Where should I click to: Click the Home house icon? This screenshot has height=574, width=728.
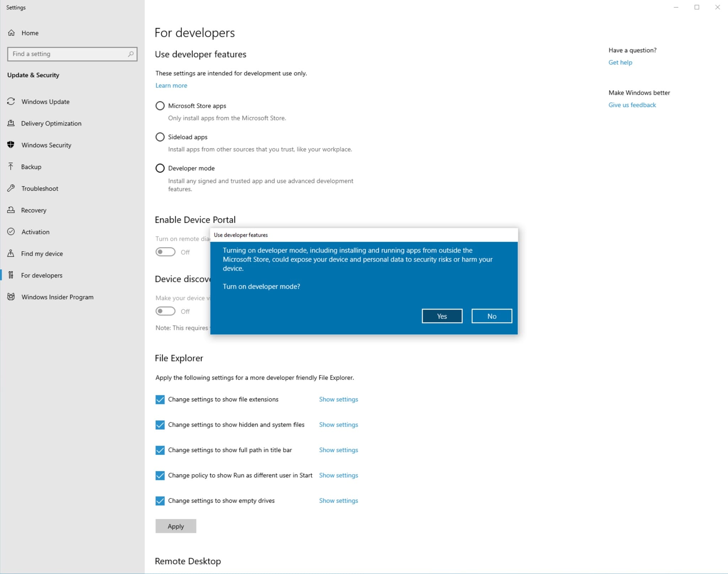[11, 33]
